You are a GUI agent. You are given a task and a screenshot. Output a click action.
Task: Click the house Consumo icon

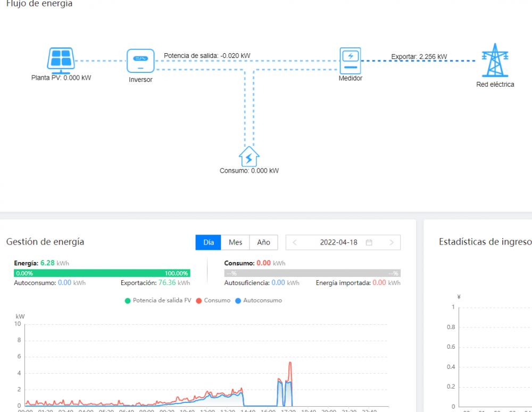click(x=249, y=156)
